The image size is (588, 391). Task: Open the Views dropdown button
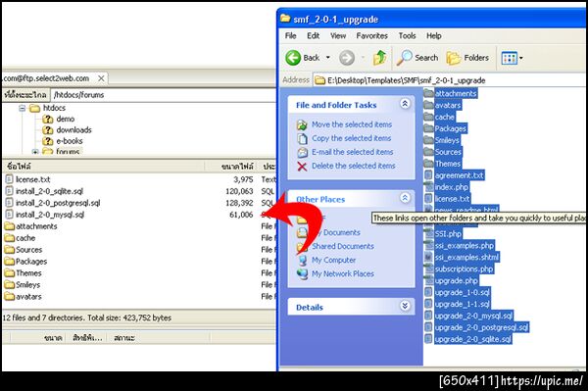[x=512, y=58]
